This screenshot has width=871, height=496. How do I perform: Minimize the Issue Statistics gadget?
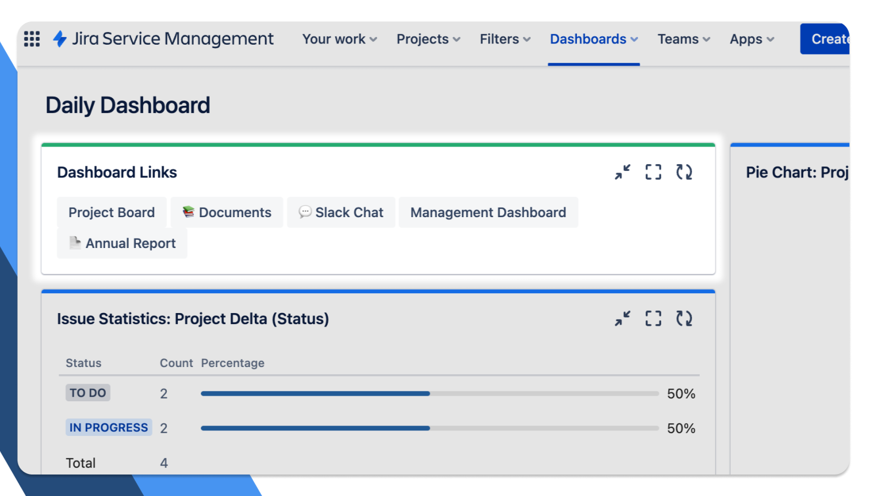tap(622, 318)
